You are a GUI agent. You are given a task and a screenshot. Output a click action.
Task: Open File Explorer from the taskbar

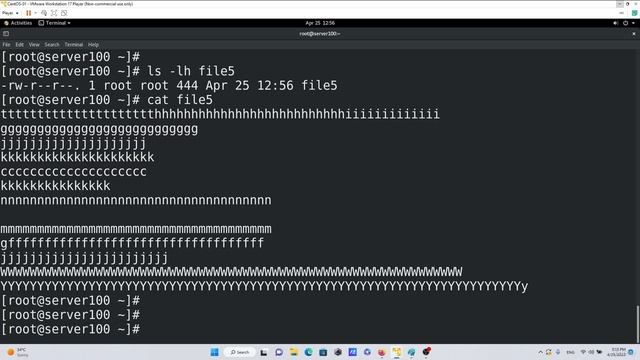tap(293, 352)
